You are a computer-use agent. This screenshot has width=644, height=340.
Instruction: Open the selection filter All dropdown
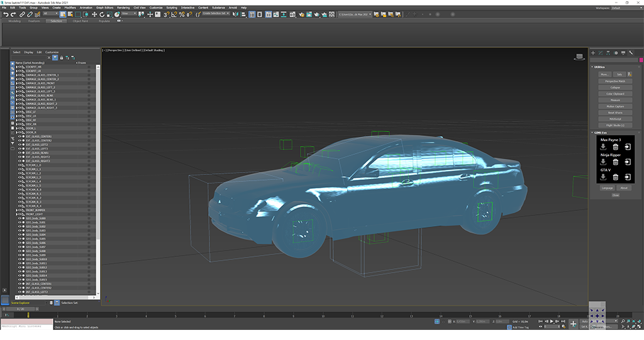coord(50,14)
